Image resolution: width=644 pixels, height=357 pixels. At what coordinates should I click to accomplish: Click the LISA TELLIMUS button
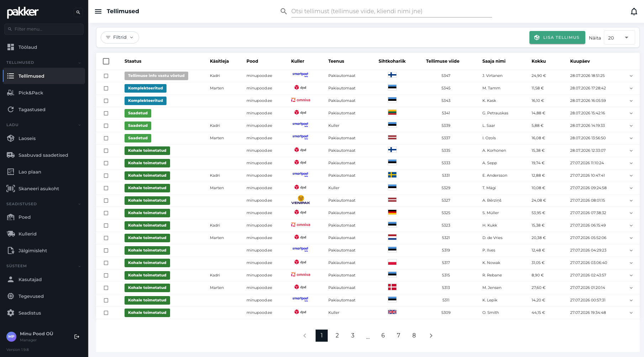[x=557, y=37]
